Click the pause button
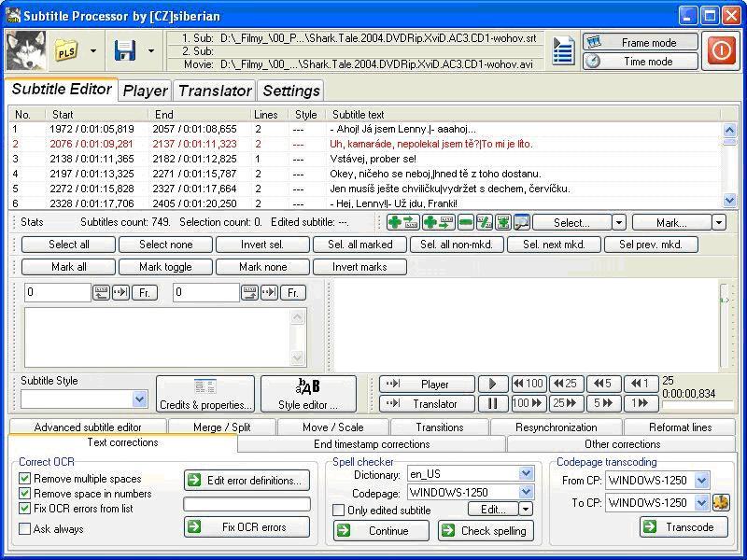The height and width of the screenshot is (560, 747). [493, 404]
